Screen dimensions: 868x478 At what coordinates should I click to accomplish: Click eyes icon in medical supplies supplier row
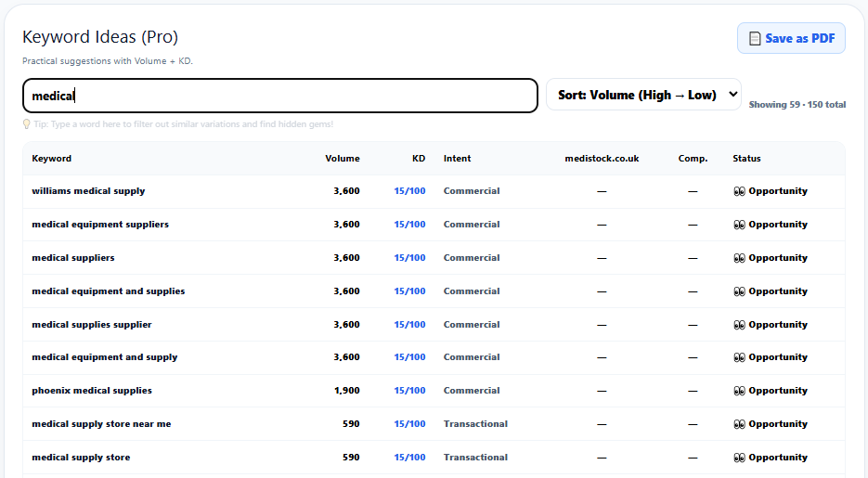click(x=739, y=325)
